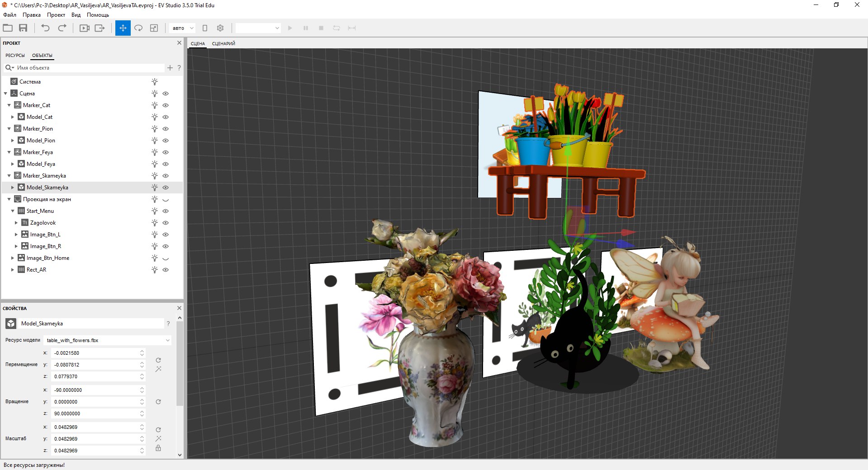Click the Undo arrow
Screen dimensions: 868x470
(x=45, y=28)
